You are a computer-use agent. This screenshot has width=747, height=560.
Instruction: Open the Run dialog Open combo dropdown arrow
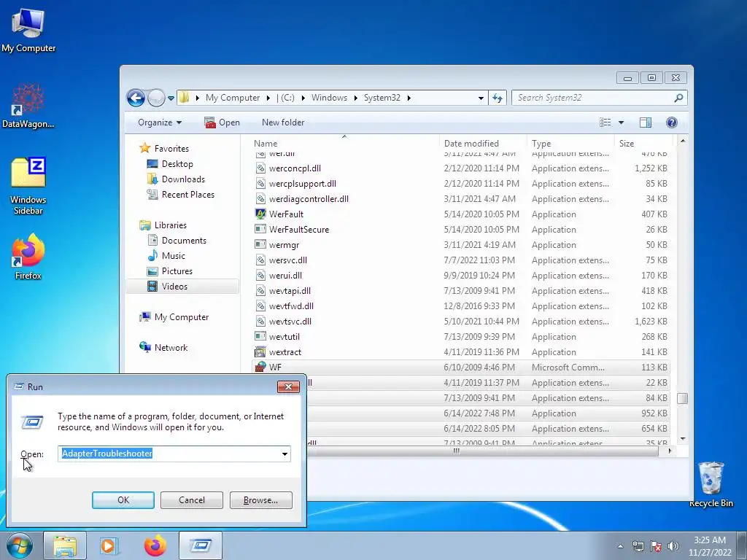(x=285, y=454)
